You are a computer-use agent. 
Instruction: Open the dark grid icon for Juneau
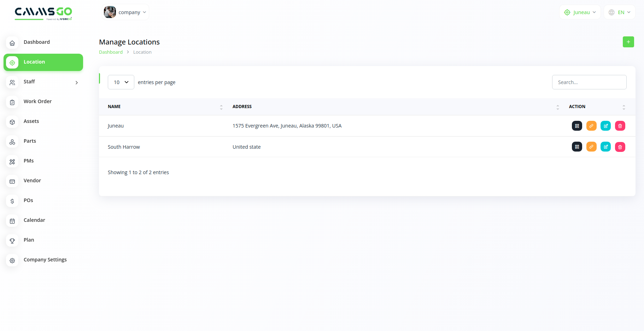pos(577,126)
